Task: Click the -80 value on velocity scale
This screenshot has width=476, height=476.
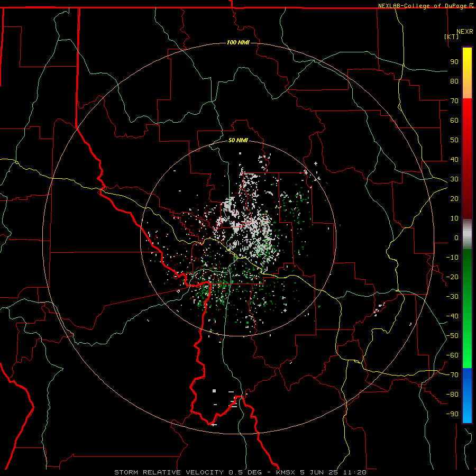Action: point(452,395)
